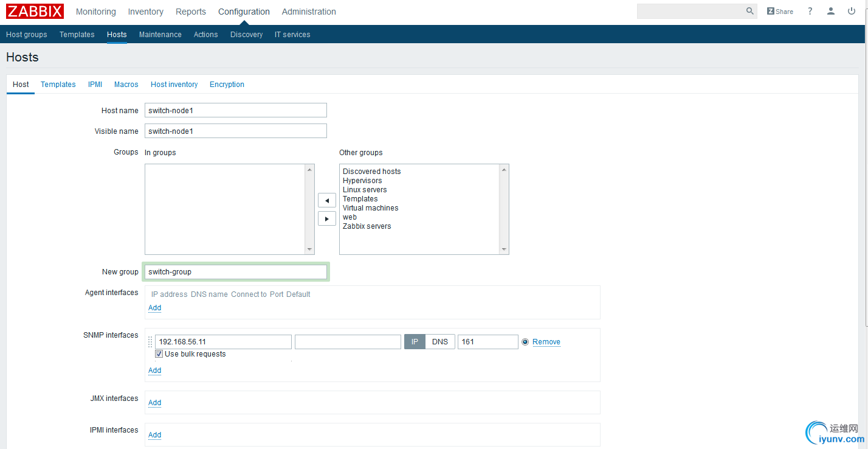Select Linux servers in Other groups
This screenshot has width=868, height=449.
(365, 190)
